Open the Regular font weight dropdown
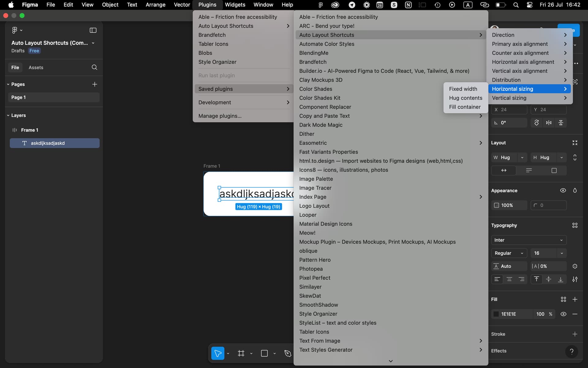 click(x=509, y=253)
